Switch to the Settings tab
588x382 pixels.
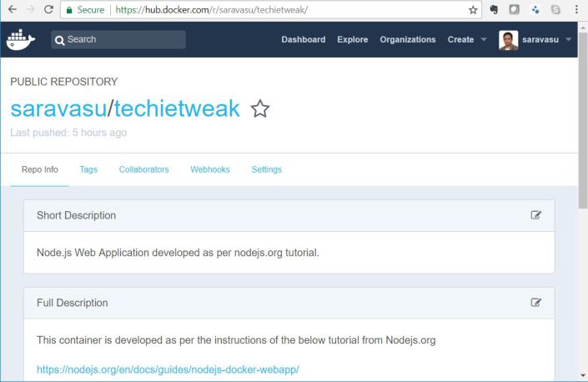(x=267, y=169)
